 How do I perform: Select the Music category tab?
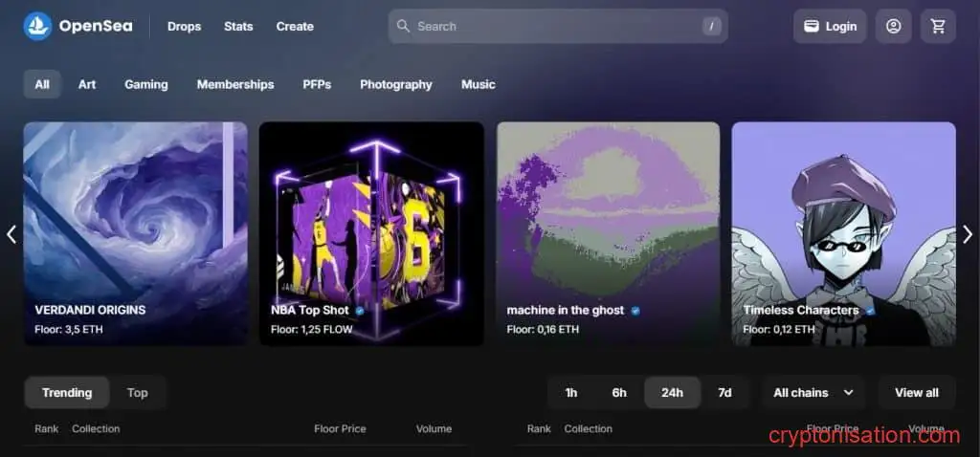coord(479,84)
